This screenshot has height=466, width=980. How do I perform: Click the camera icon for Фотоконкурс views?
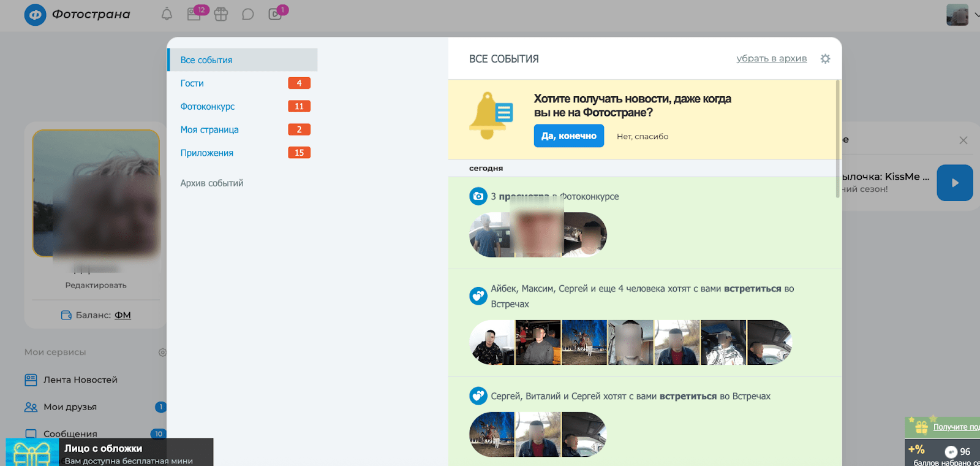point(478,196)
